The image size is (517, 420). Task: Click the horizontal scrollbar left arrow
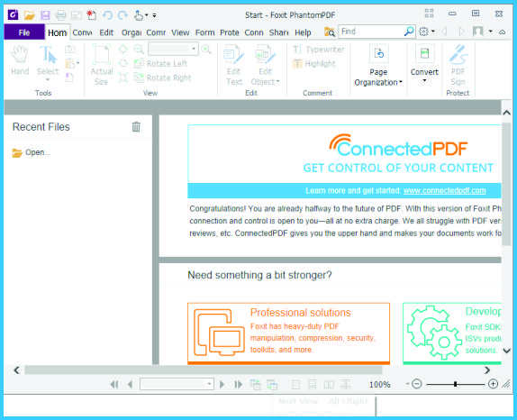pos(16,370)
